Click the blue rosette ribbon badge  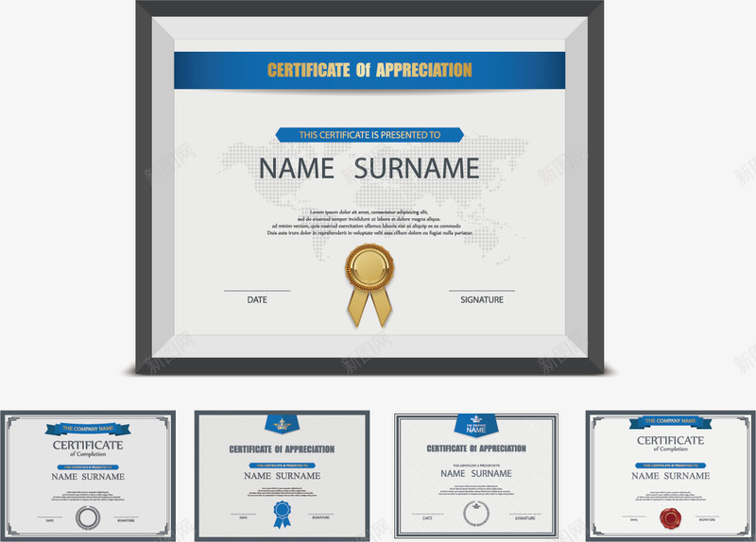point(281,512)
